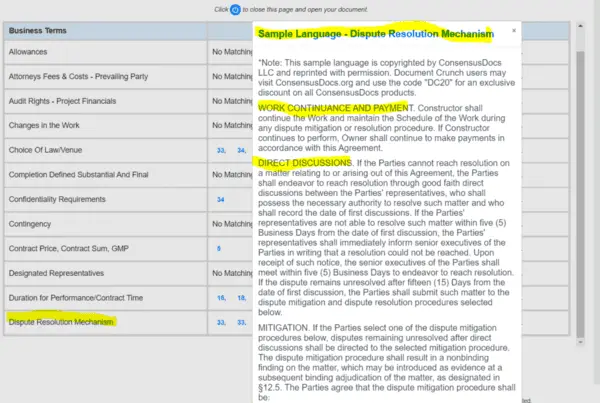Image resolution: width=600 pixels, height=403 pixels.
Task: Click No Matching cell in the Contingency row
Action: click(x=232, y=224)
